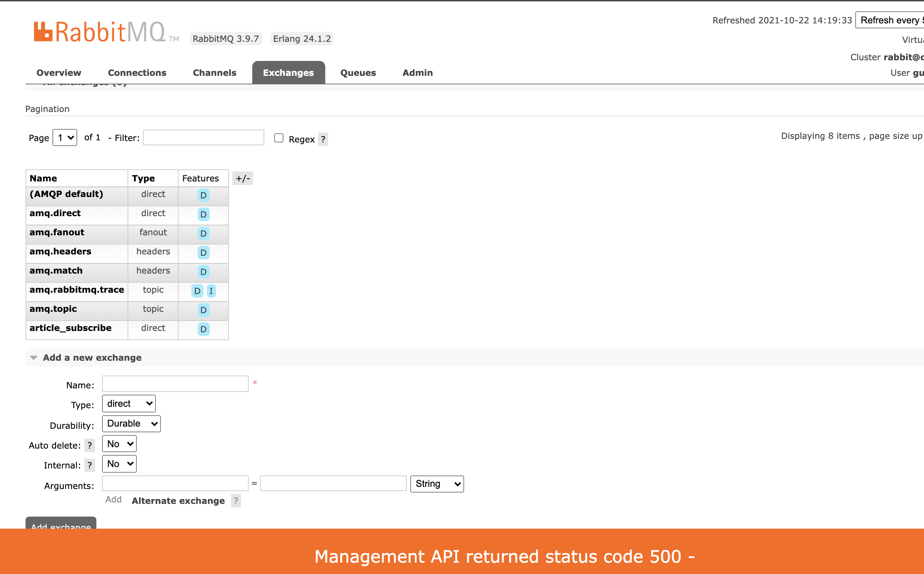Switch to the Connections tab

[x=137, y=73]
